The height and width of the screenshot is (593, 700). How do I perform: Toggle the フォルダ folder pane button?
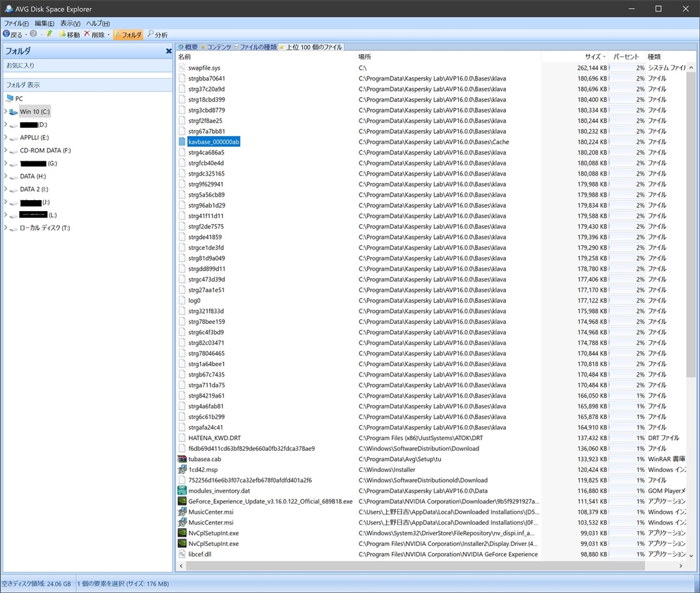(128, 34)
